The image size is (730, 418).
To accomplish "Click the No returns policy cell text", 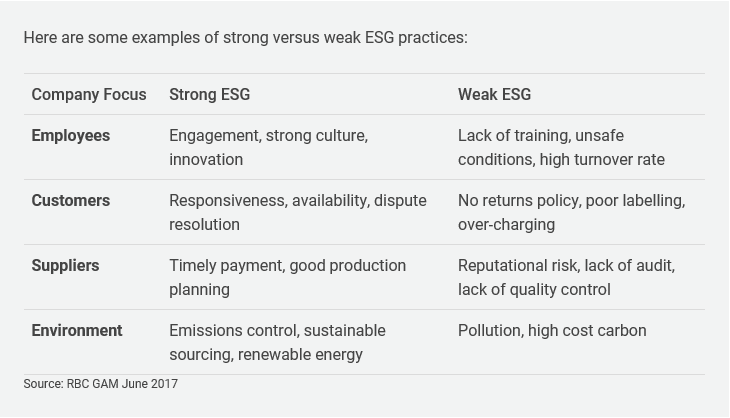I will [x=571, y=201].
